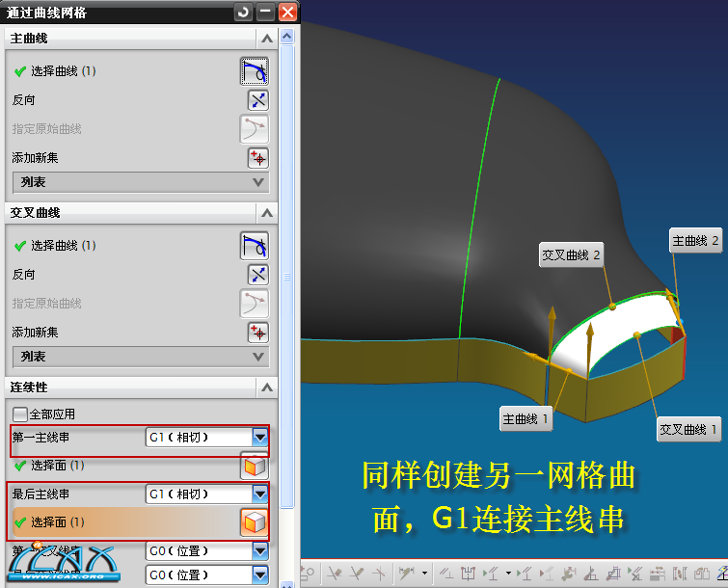Open the last G0(位置) dropdown at bottom

260,575
